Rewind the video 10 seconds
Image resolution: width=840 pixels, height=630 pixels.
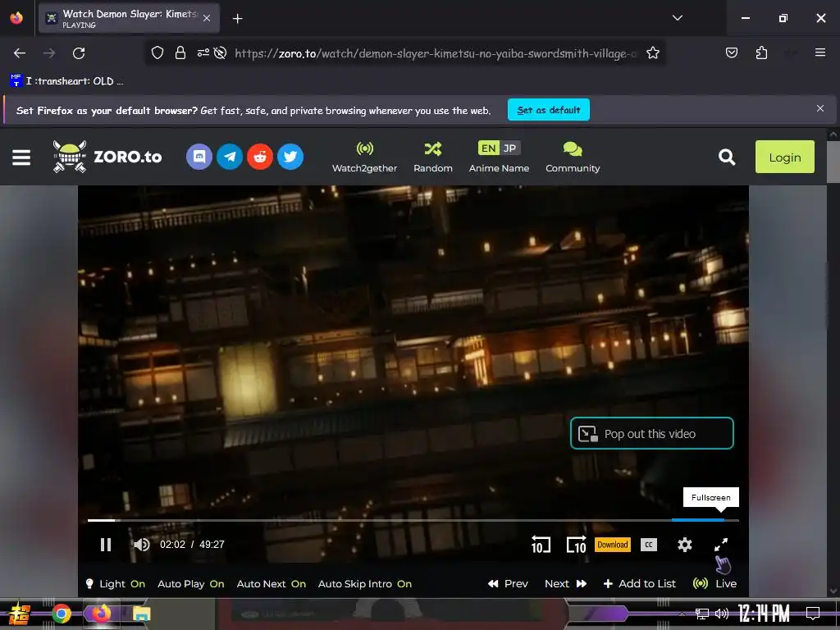[541, 545]
